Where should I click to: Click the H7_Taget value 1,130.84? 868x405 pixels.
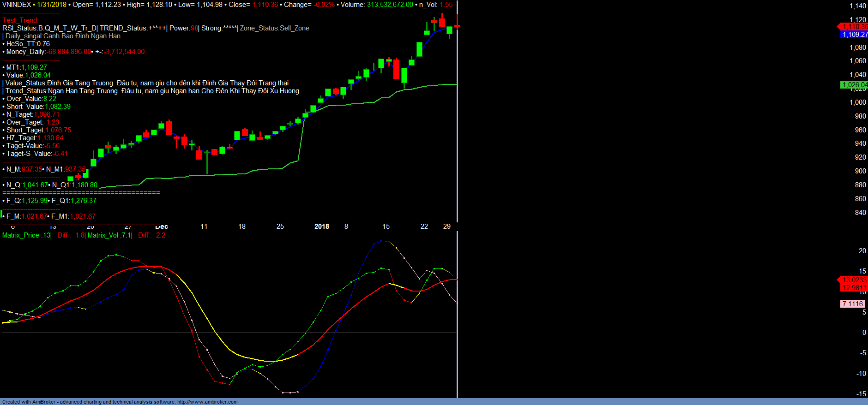click(x=50, y=138)
